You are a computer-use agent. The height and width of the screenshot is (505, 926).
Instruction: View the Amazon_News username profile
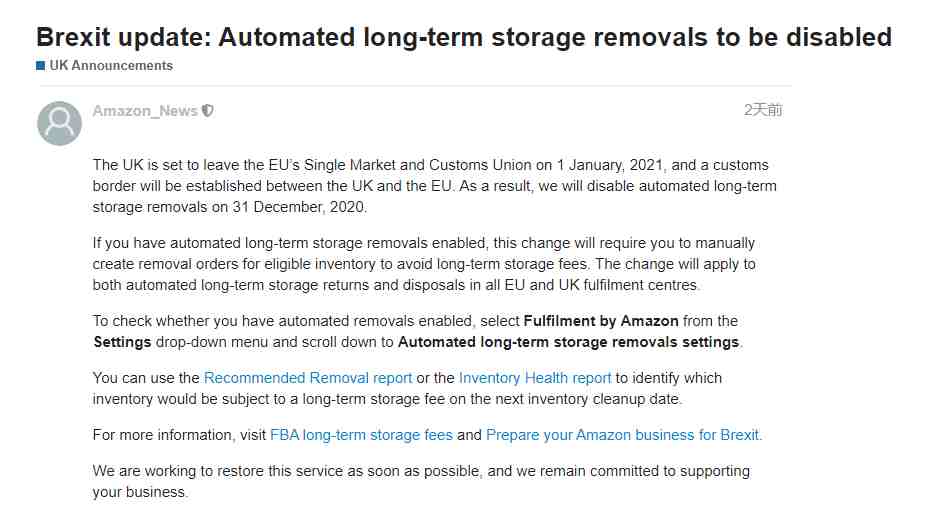(x=145, y=111)
